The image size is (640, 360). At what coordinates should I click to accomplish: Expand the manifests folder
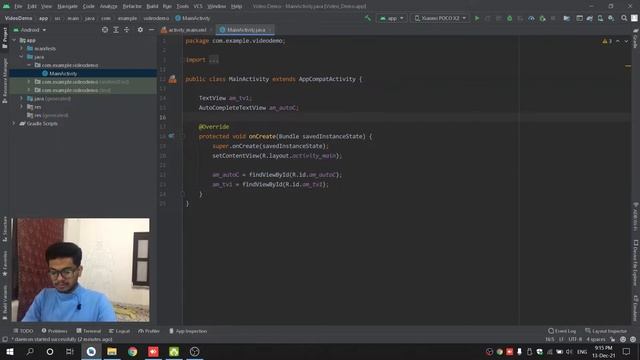coord(22,49)
